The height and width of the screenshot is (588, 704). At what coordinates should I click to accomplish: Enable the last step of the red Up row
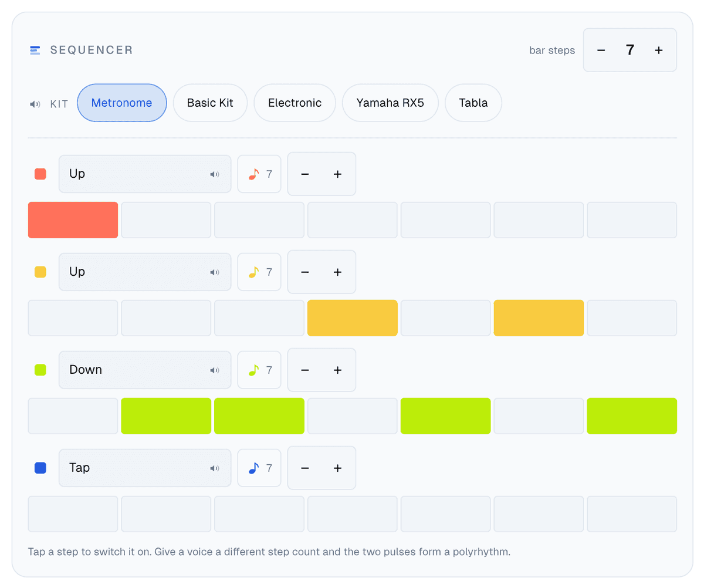[632, 220]
